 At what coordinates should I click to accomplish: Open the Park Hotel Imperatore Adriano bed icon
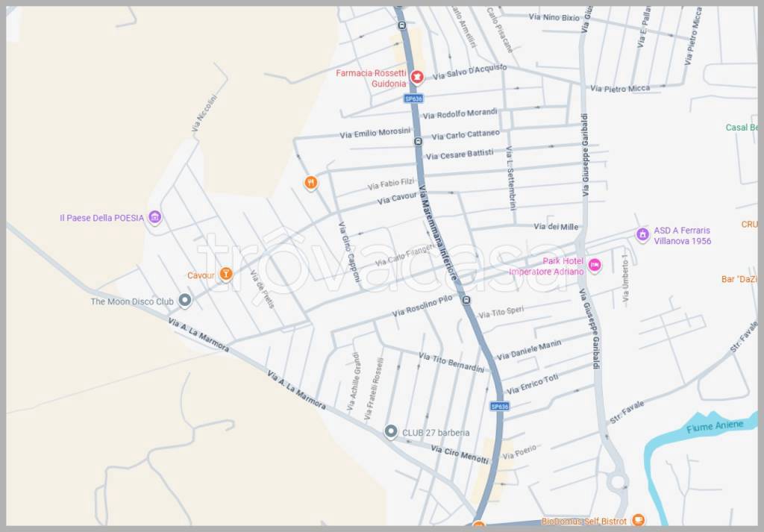(595, 264)
